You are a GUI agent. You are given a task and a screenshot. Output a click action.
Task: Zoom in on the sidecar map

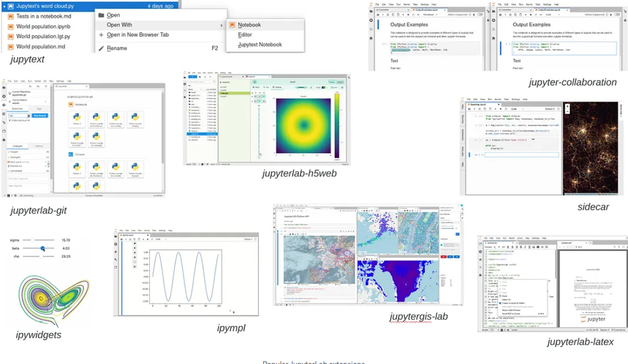pyautogui.click(x=567, y=107)
